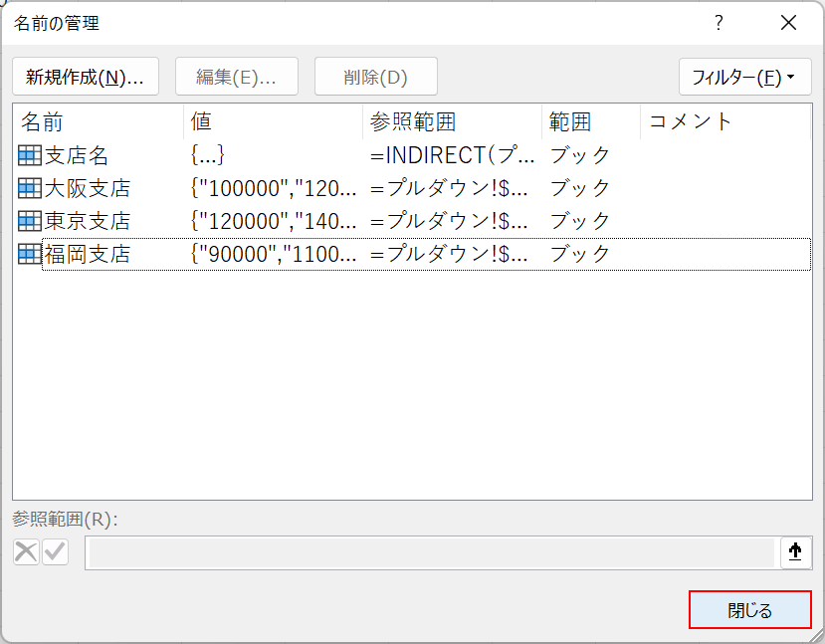
Task: Click the collapse dialog arrow icon
Action: 795,552
